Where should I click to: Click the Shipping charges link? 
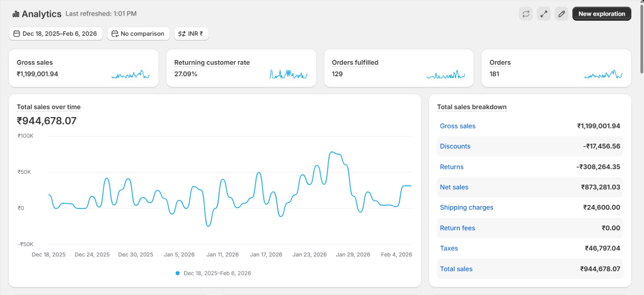tap(466, 208)
